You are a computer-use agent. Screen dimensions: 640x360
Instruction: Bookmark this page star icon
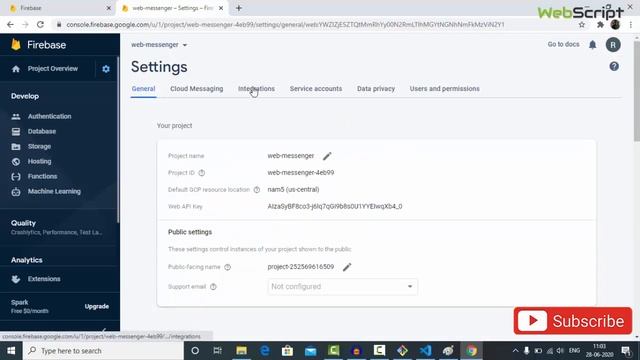(x=582, y=25)
